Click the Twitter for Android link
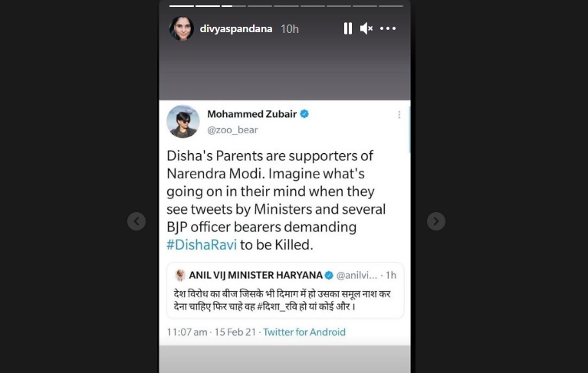The image size is (588, 373). (304, 332)
